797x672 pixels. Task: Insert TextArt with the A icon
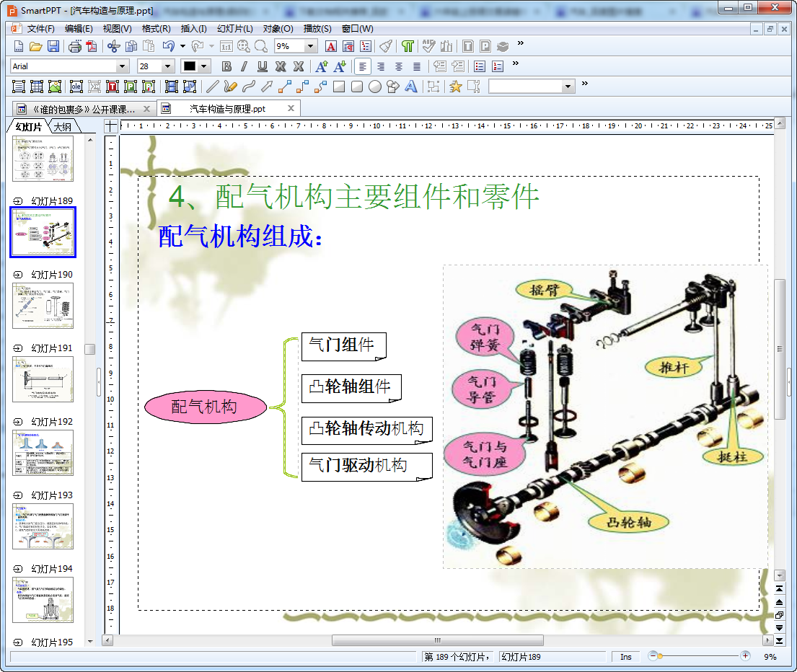coord(411,87)
